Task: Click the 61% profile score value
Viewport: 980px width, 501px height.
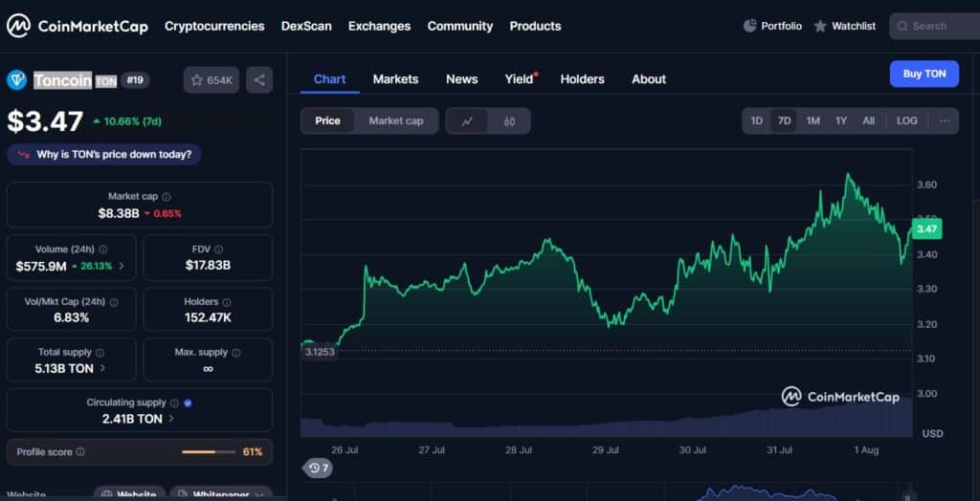Action: point(253,451)
